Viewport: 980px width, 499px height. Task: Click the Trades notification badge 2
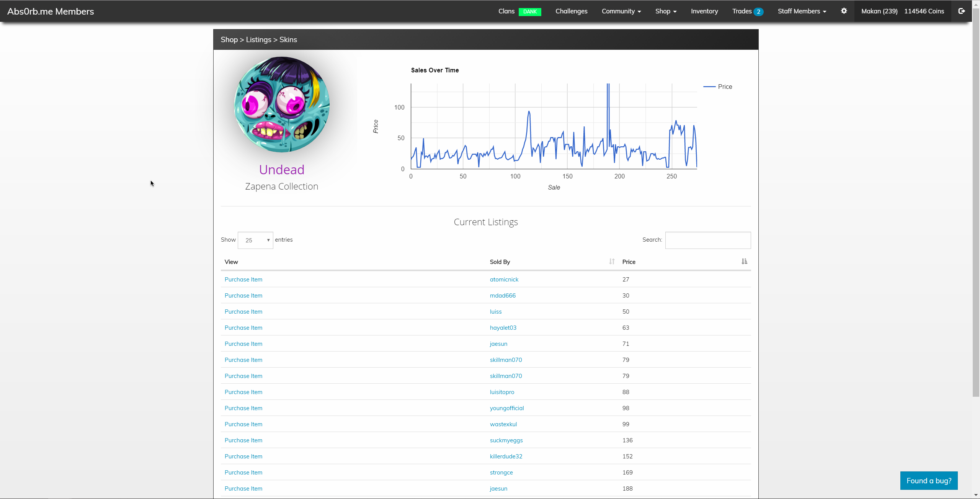click(x=758, y=11)
